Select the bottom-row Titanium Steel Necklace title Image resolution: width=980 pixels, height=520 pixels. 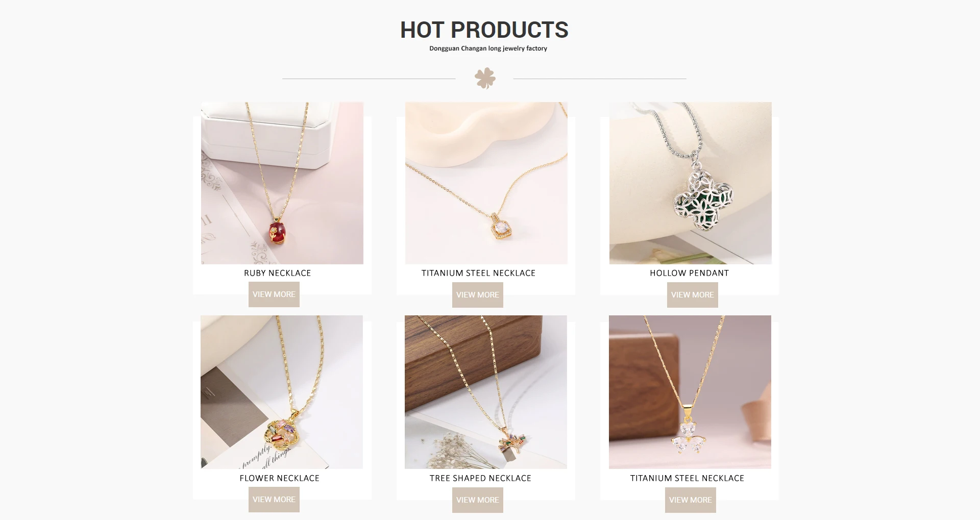[x=688, y=478]
